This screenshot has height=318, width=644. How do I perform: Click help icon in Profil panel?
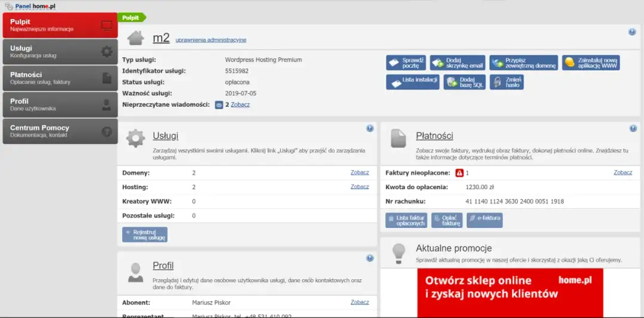click(370, 258)
